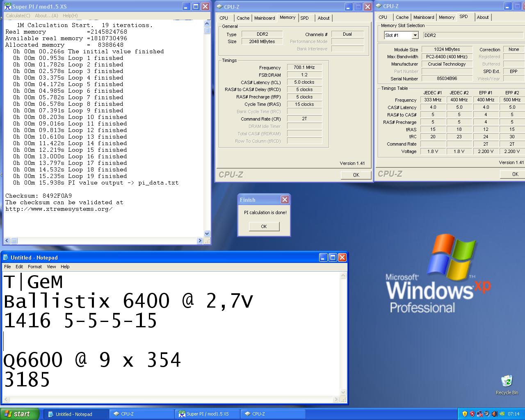Screen dimensions: 525x420
Task: Click Super PI vertical scrollbar up arrow
Action: click(207, 24)
